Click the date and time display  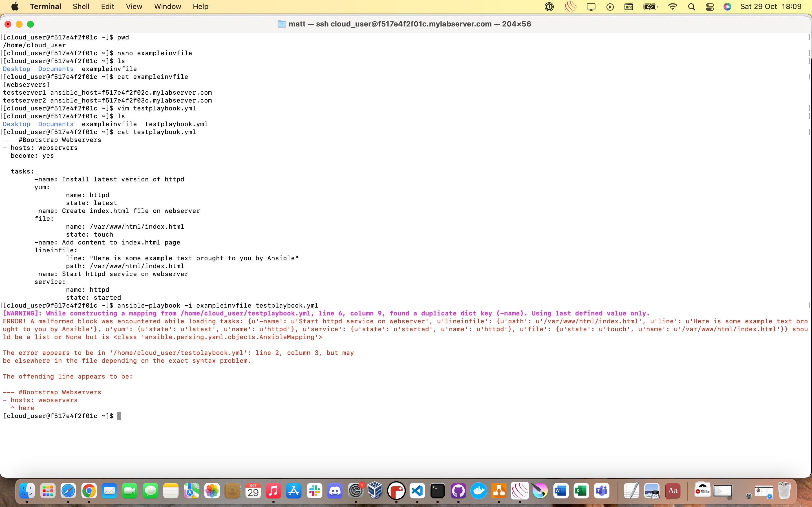(770, 7)
